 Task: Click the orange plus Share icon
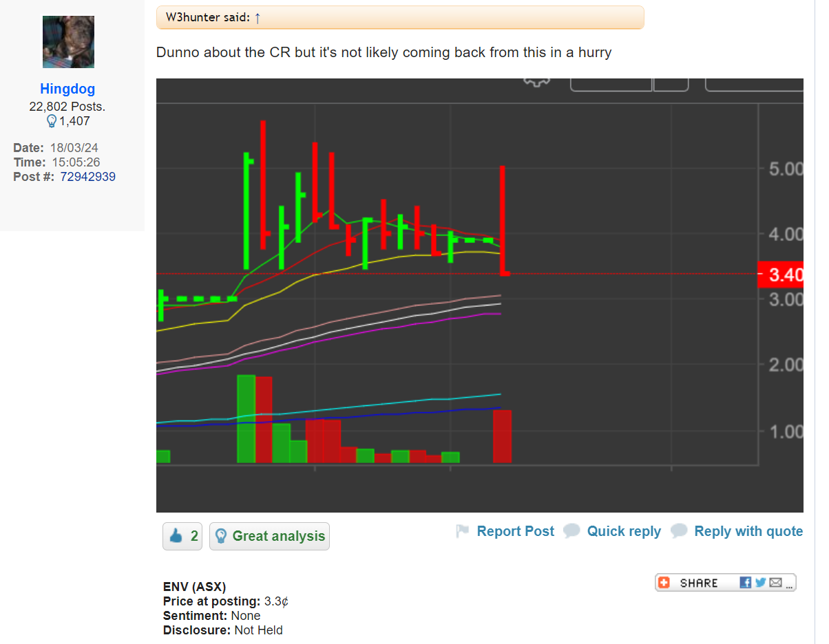pos(664,583)
